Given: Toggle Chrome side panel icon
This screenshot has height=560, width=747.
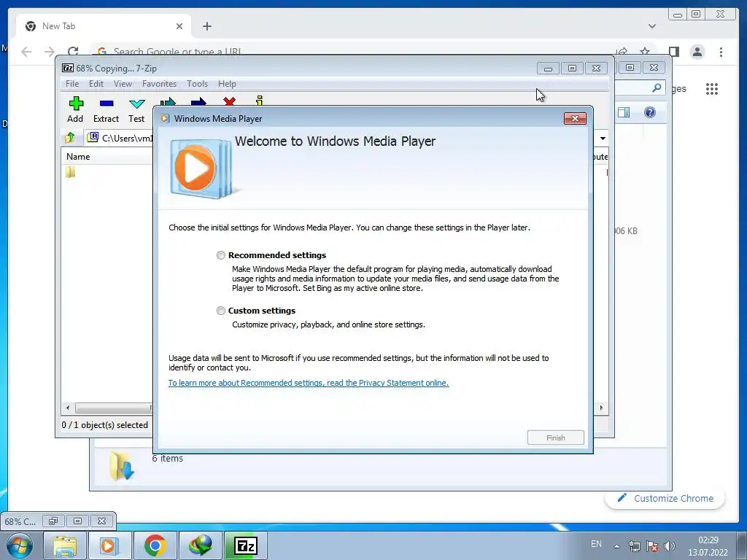Looking at the screenshot, I should 673,52.
